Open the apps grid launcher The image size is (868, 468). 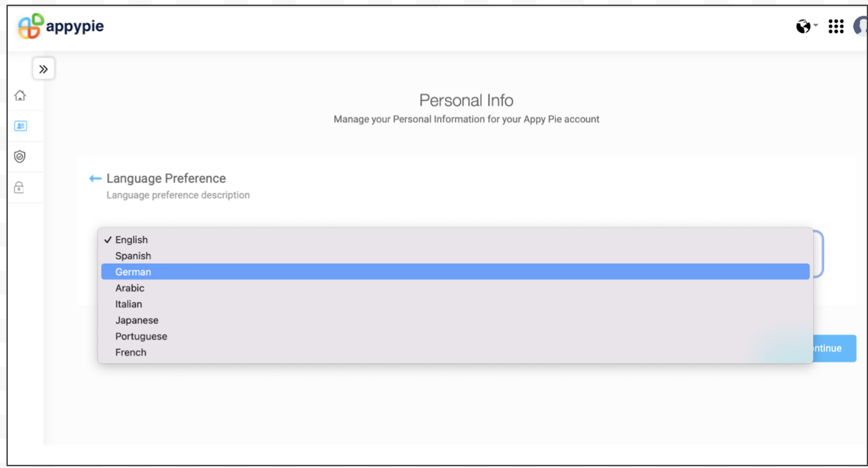836,26
